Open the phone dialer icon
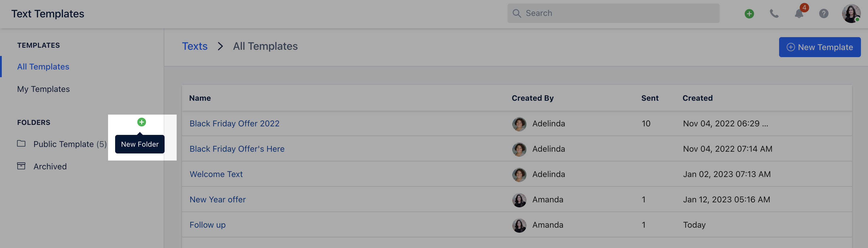868x248 pixels. pyautogui.click(x=774, y=14)
